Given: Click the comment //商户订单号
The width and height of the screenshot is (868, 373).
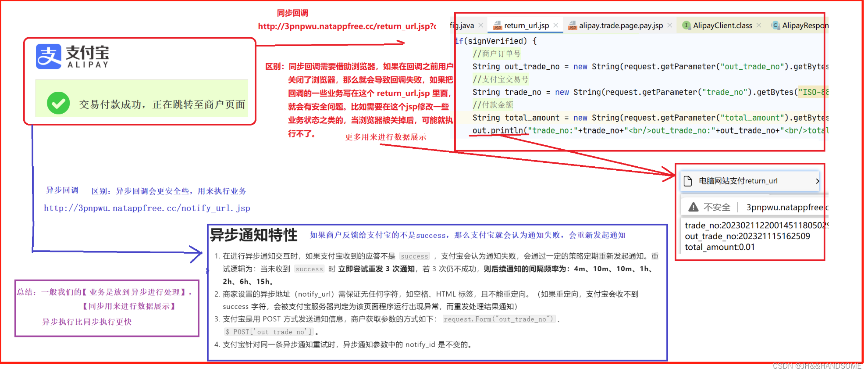Looking at the screenshot, I should click(497, 54).
